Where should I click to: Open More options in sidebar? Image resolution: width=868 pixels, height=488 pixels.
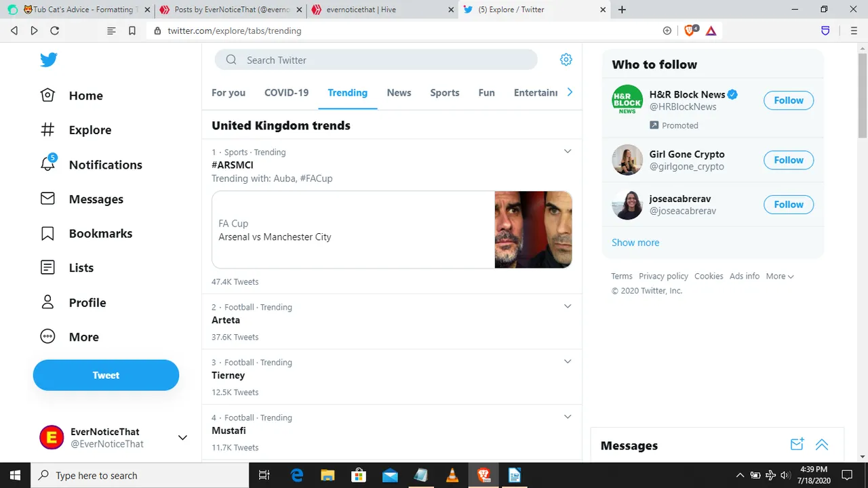(x=69, y=337)
